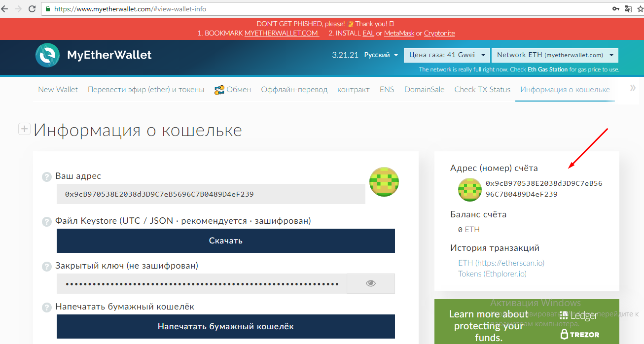Click the 3.21.21 version number
Screen dimensions: 644x344
click(x=345, y=55)
